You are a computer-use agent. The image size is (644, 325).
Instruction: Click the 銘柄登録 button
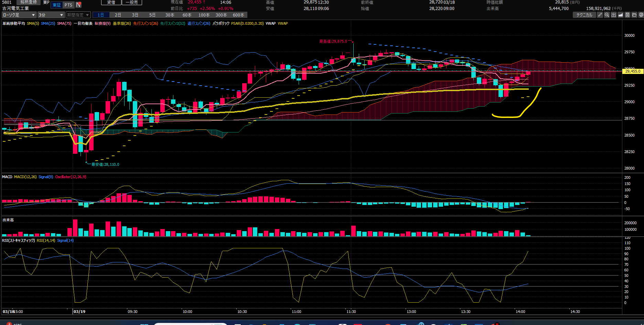click(29, 2)
